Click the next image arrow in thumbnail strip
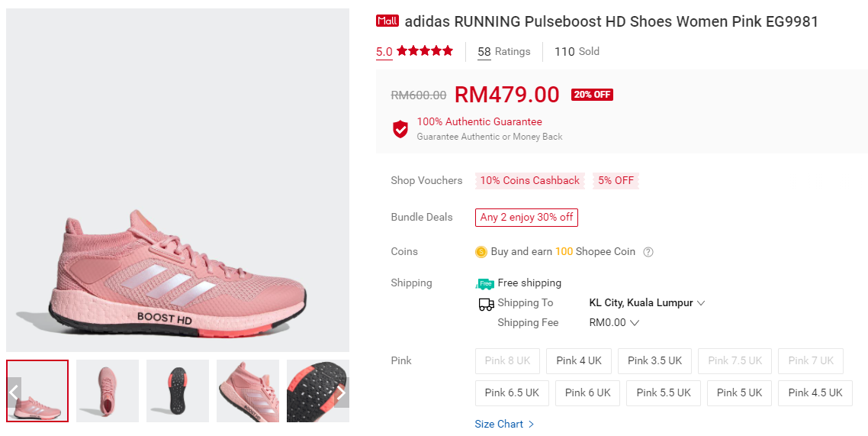 (x=341, y=392)
